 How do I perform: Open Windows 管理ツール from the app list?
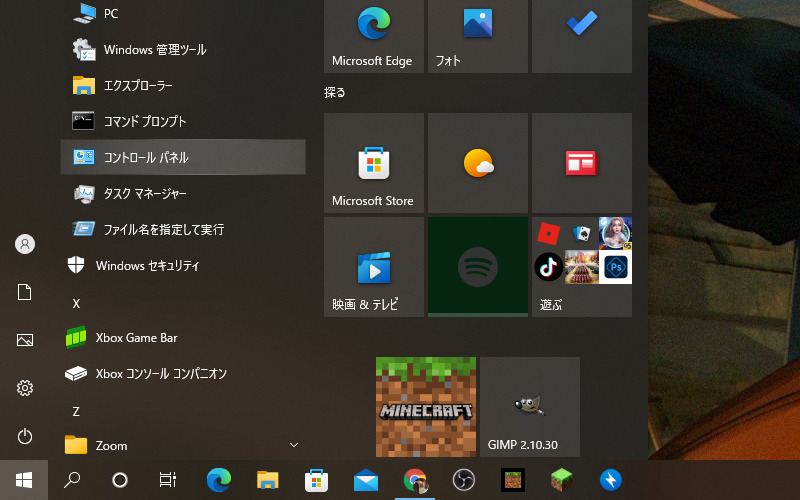point(183,49)
